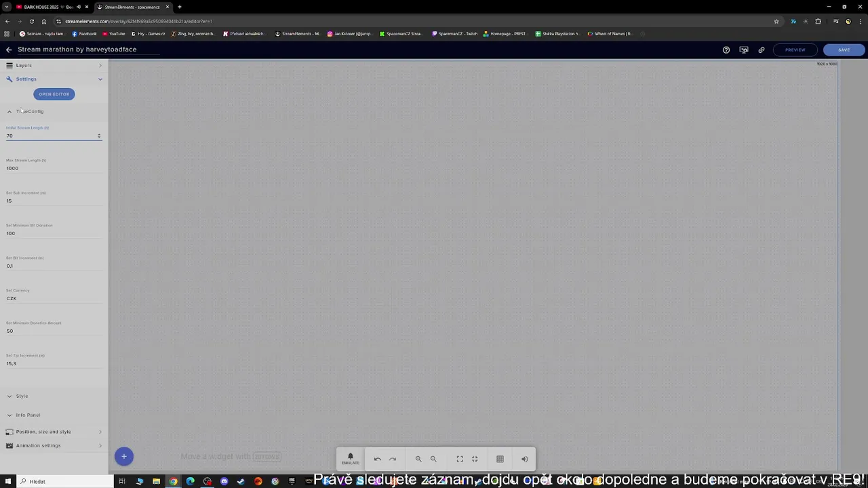Adjust Initial Stream Length stepper arrows
This screenshot has height=488, width=868.
click(99, 136)
